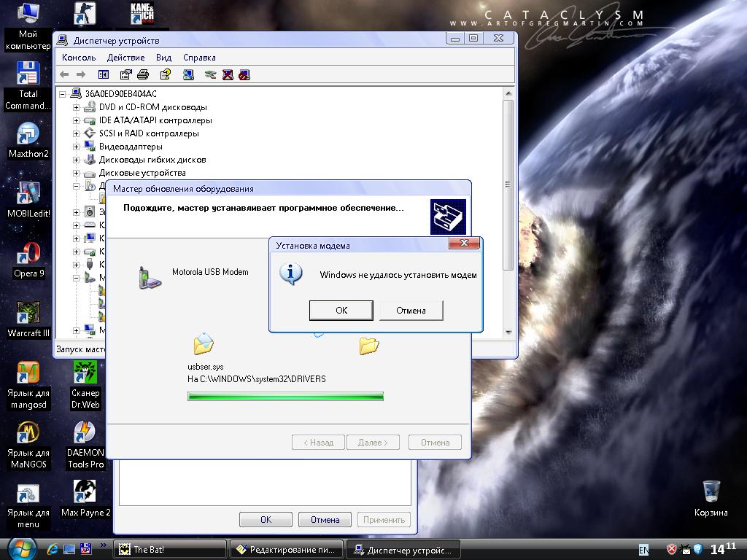
Task: Select the MOBILedit! desktop shortcut
Action: point(28,200)
